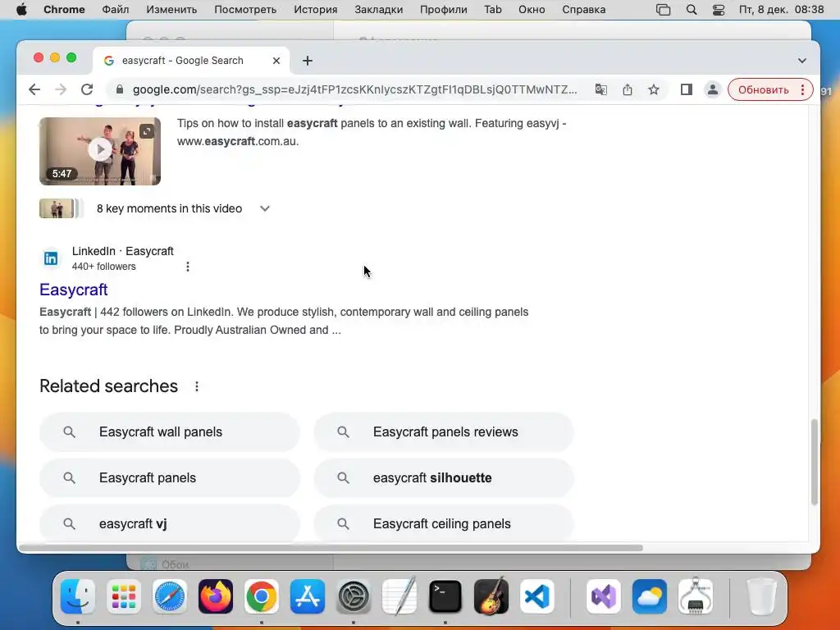840x630 pixels.
Task: Open System Information from the Dock
Action: 696,596
